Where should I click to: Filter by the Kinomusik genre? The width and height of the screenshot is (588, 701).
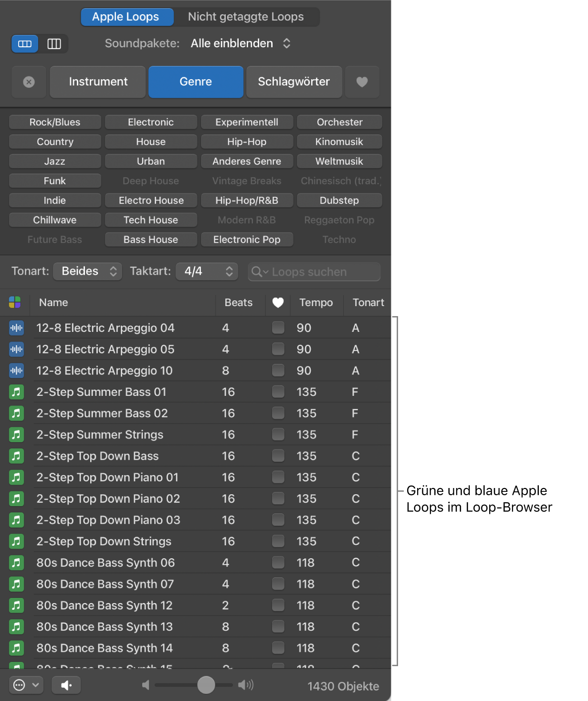click(339, 142)
